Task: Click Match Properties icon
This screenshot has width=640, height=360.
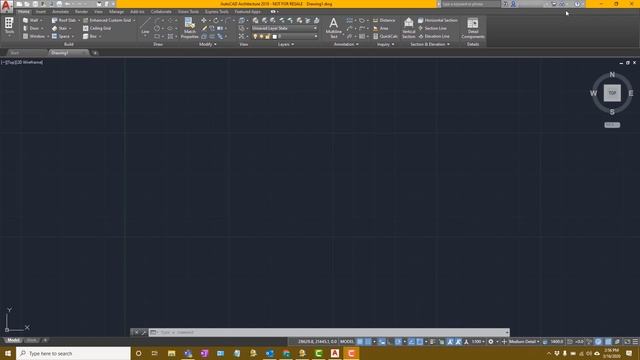Action: (x=189, y=28)
